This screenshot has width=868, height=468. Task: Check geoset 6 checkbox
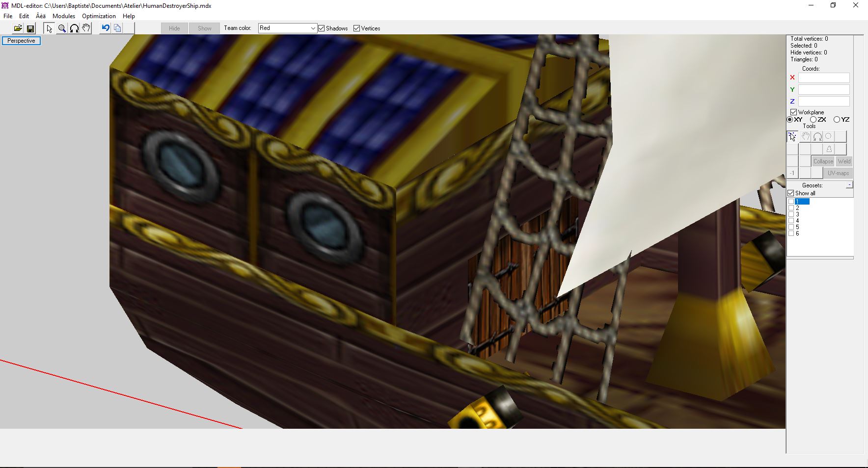pos(791,234)
